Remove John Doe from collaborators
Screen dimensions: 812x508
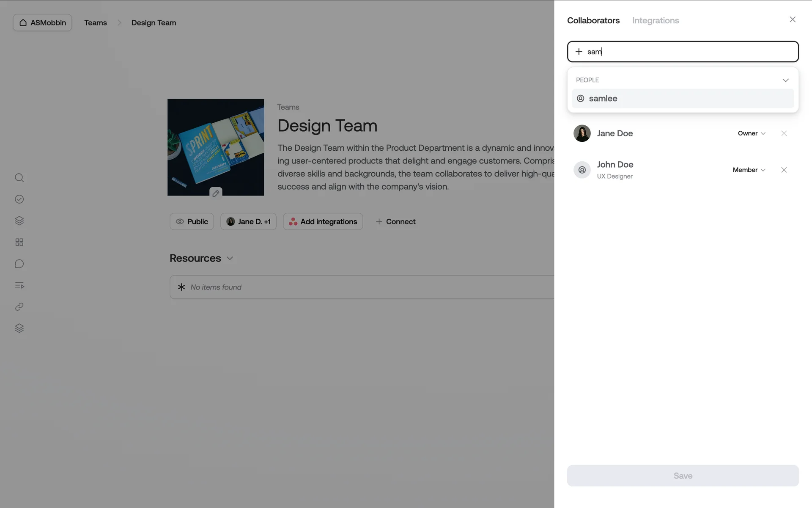784,170
